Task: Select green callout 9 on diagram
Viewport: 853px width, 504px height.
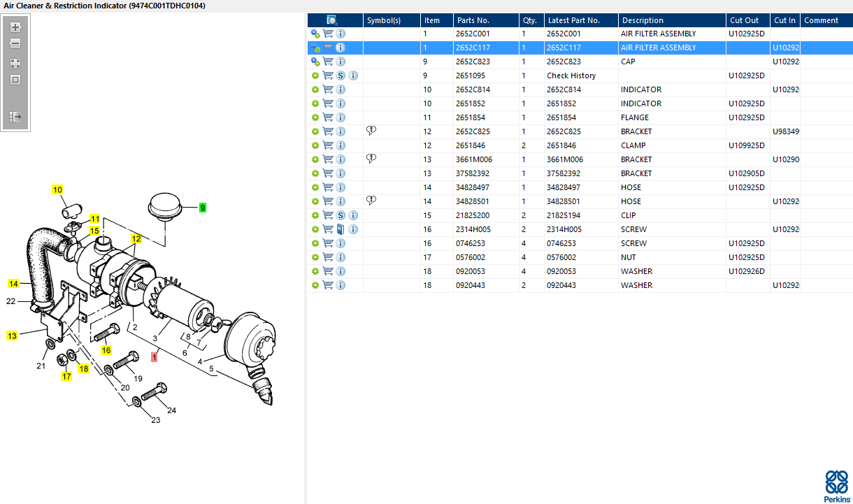Action: point(203,208)
